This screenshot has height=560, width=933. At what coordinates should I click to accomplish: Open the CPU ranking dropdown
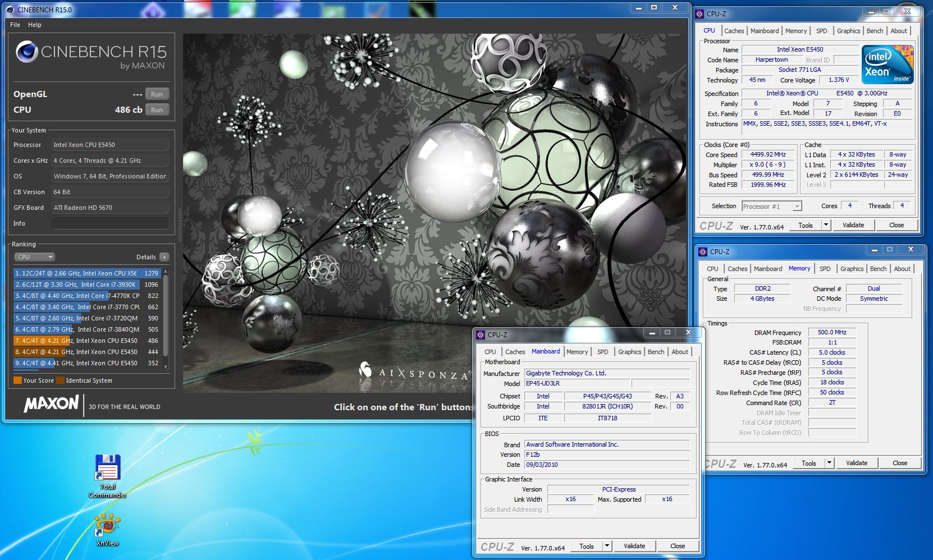click(x=34, y=257)
